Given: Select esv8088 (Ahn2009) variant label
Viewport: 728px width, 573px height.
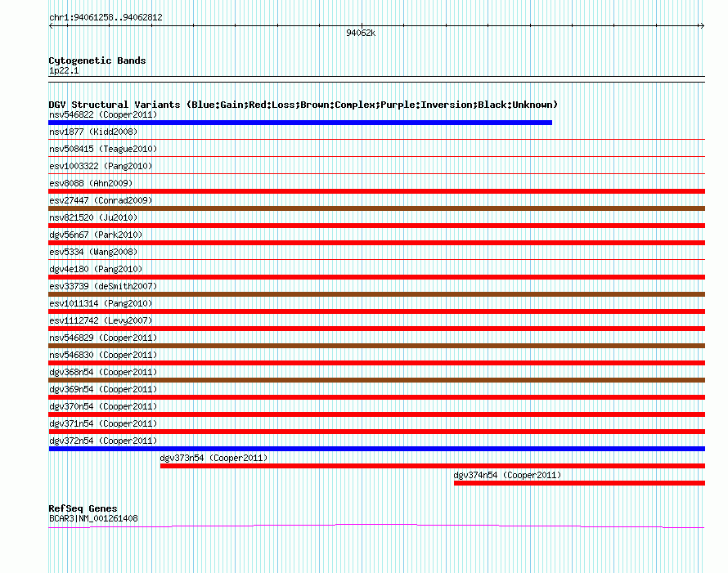Looking at the screenshot, I should [91, 183].
